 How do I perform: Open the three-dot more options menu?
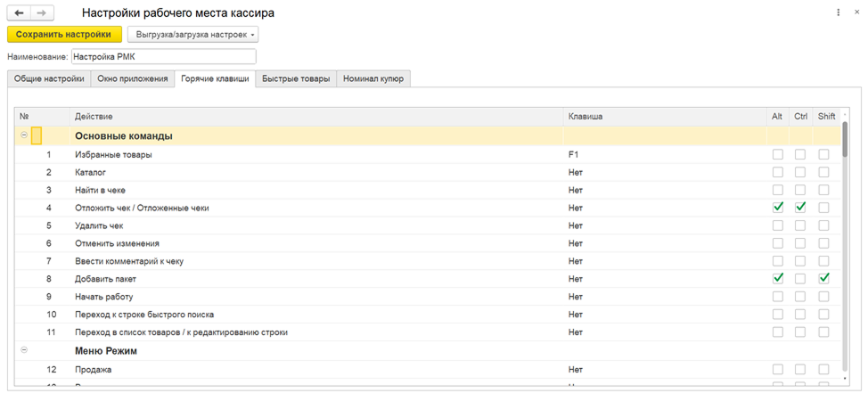[x=839, y=12]
